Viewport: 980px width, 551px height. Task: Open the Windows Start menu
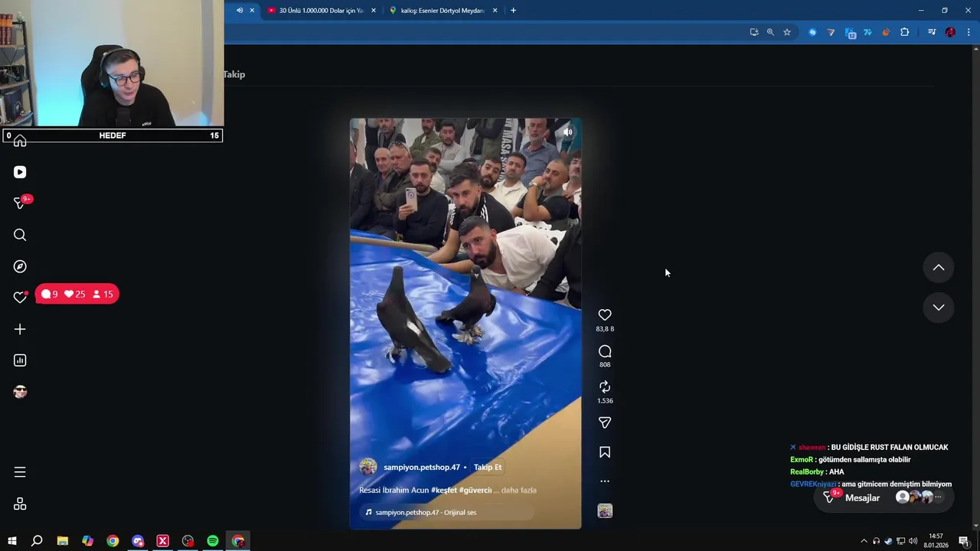tap(12, 541)
